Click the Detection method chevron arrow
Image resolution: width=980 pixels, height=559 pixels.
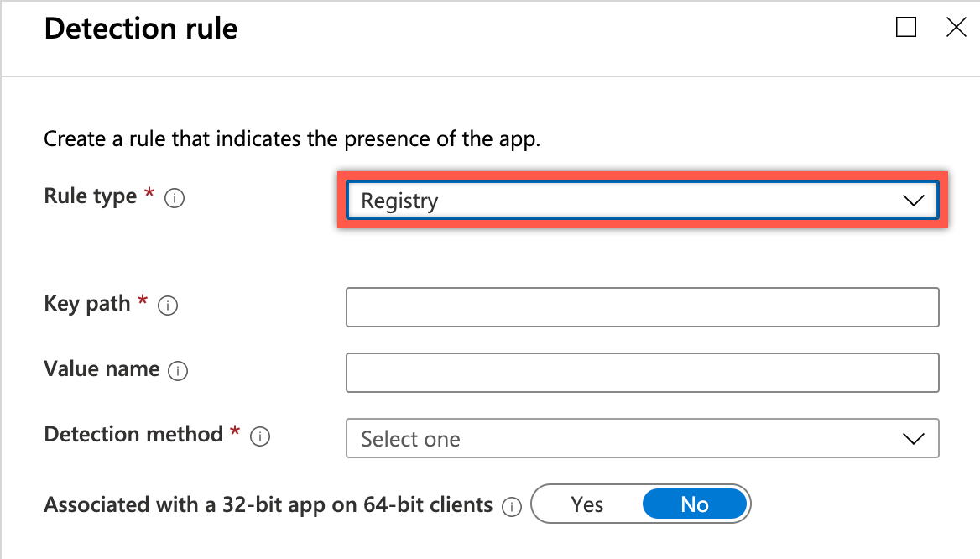click(x=913, y=439)
